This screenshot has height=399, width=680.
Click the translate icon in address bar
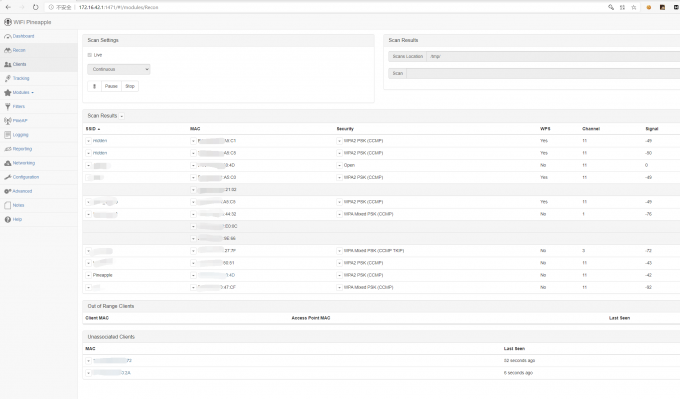622,7
